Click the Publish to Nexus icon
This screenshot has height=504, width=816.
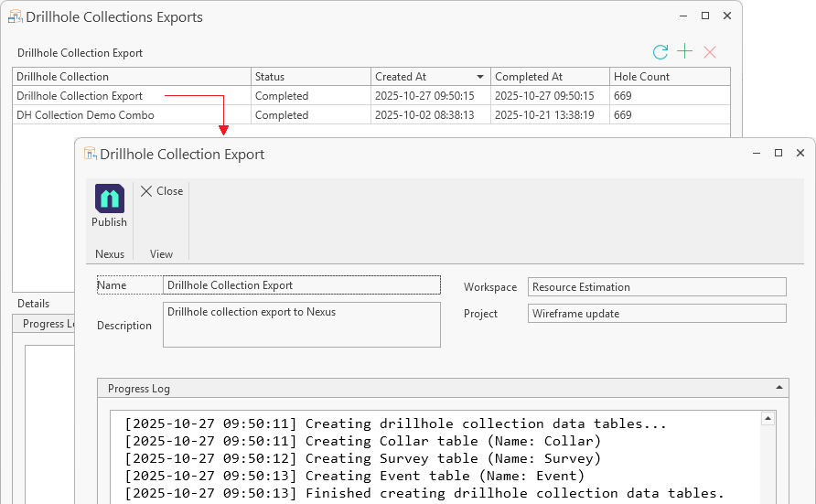110,199
